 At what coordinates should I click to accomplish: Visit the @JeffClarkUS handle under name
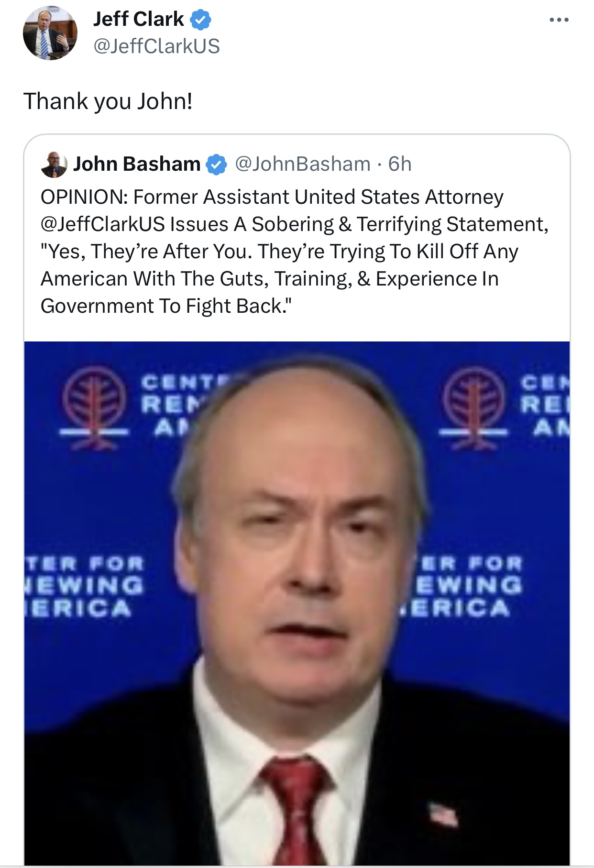(x=156, y=46)
